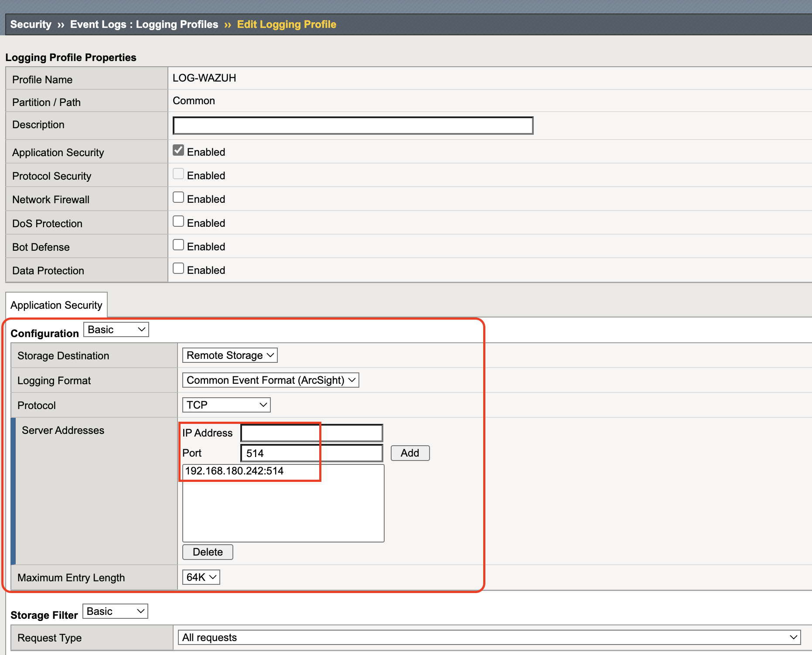Switch to the Application Security tab
The width and height of the screenshot is (812, 655).
[x=56, y=305]
